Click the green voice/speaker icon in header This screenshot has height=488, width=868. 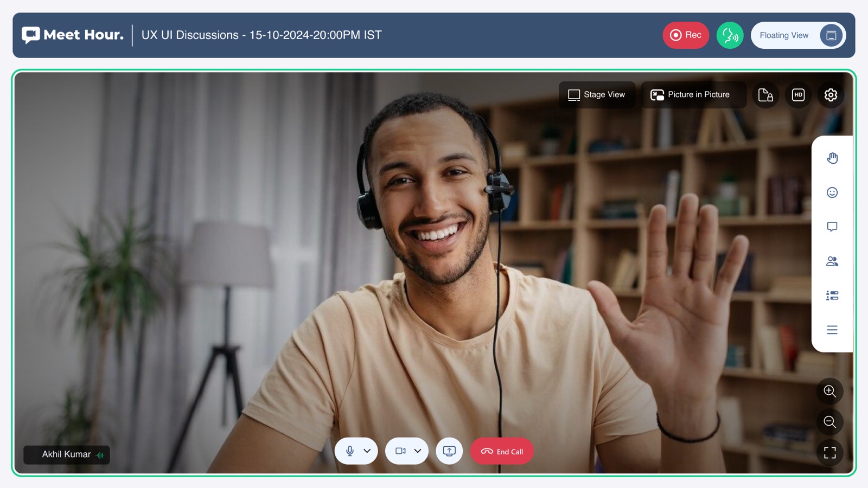(x=730, y=35)
